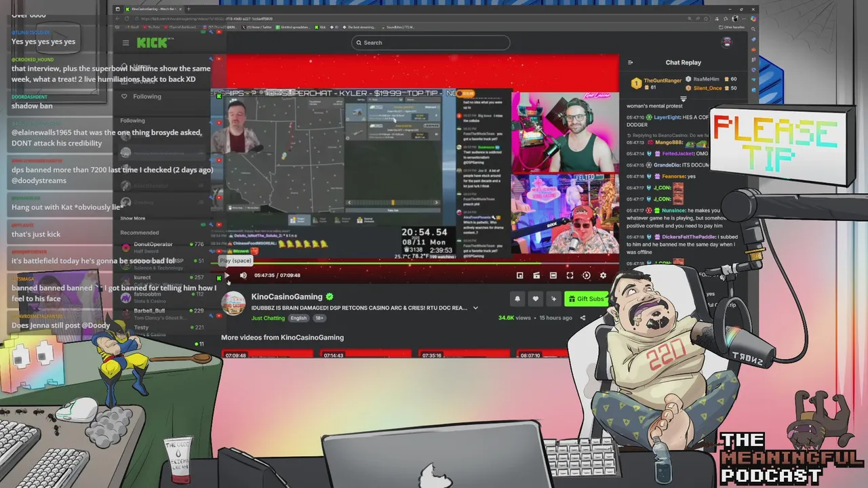868x488 pixels.
Task: Click the sparkle subscribe button
Action: (x=553, y=298)
